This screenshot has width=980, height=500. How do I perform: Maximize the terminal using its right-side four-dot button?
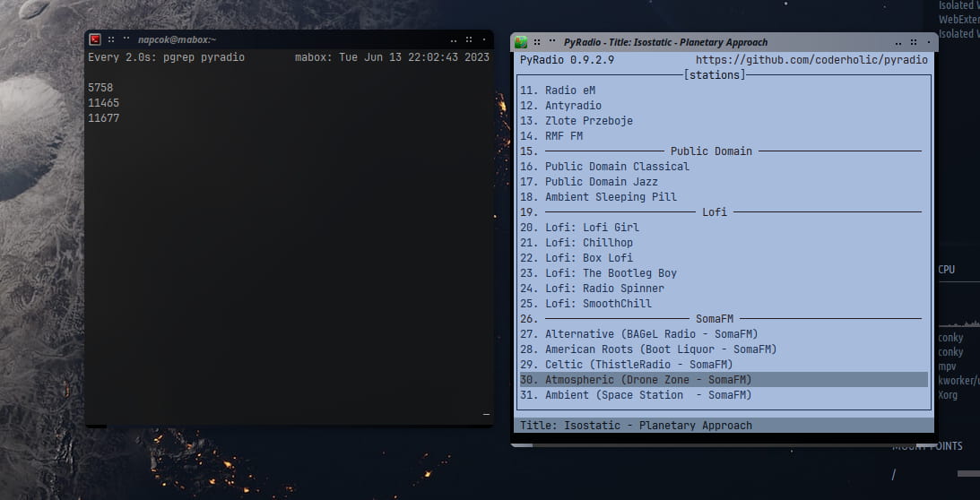pos(469,39)
